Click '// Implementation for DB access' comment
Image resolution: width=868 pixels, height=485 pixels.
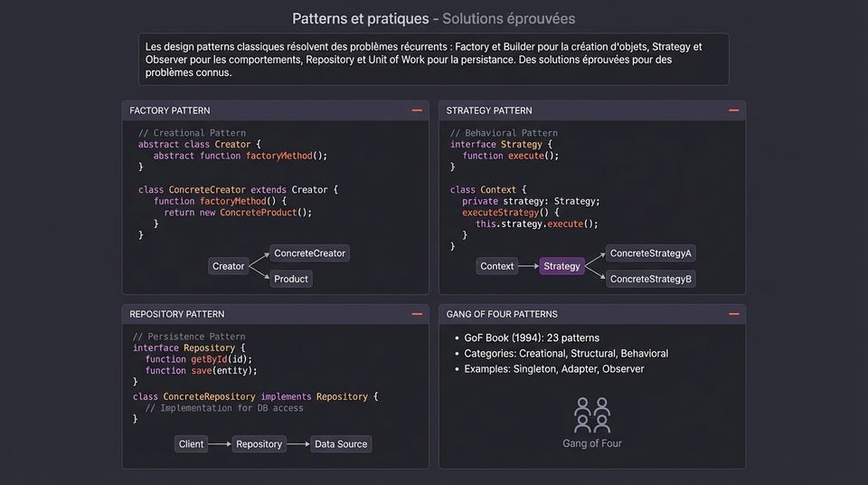(x=224, y=408)
